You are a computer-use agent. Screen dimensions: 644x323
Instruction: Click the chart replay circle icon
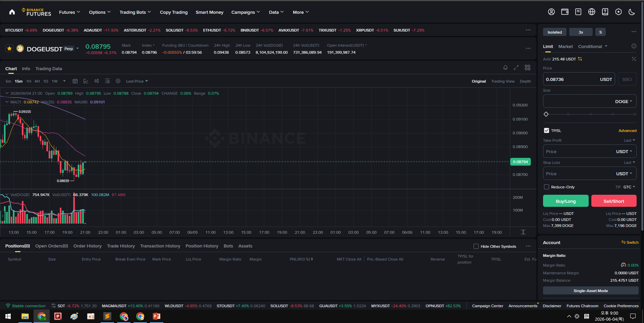pyautogui.click(x=118, y=81)
